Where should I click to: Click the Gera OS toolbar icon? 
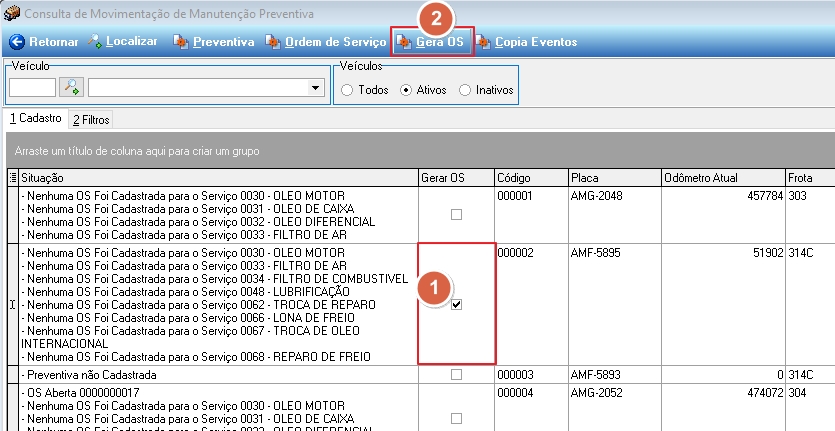(x=404, y=42)
